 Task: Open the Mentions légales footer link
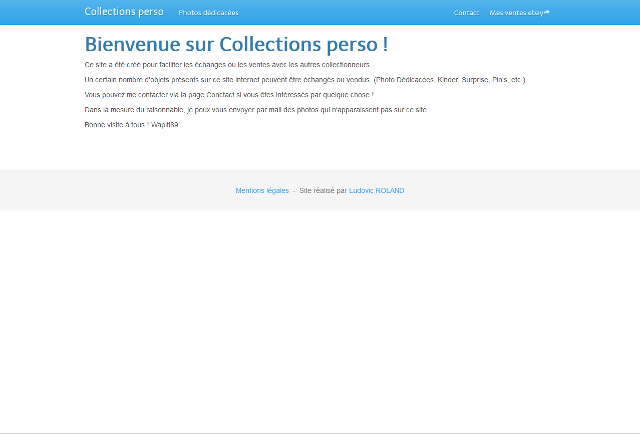[x=262, y=190]
